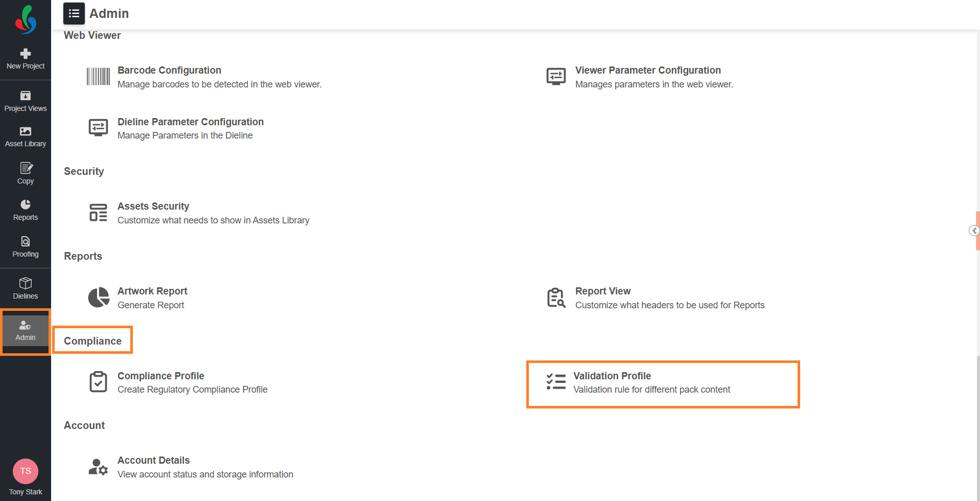This screenshot has height=501, width=980.
Task: Open Report View settings
Action: tap(602, 291)
